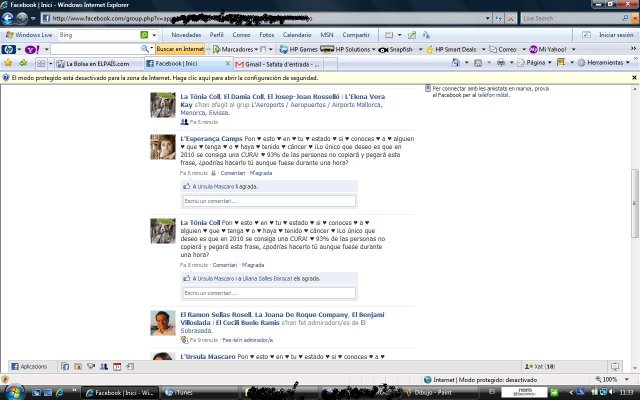Click comment field under L'Esperança Camps post
640x400 pixels.
pos(269,201)
